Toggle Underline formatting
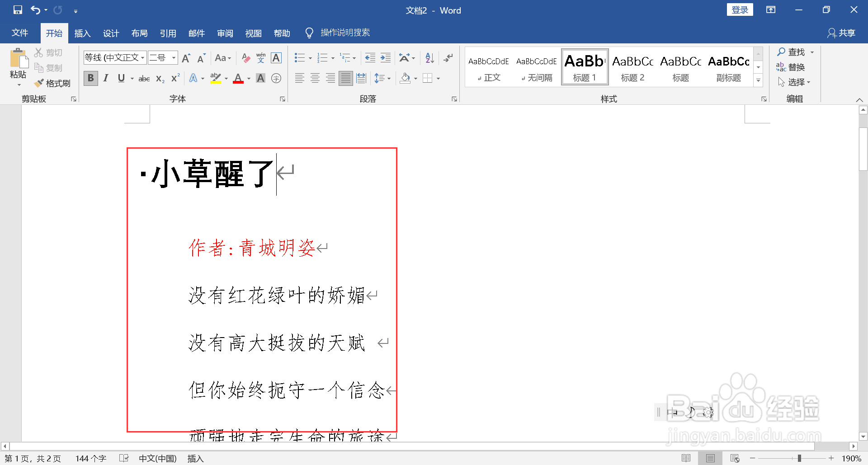 point(121,78)
